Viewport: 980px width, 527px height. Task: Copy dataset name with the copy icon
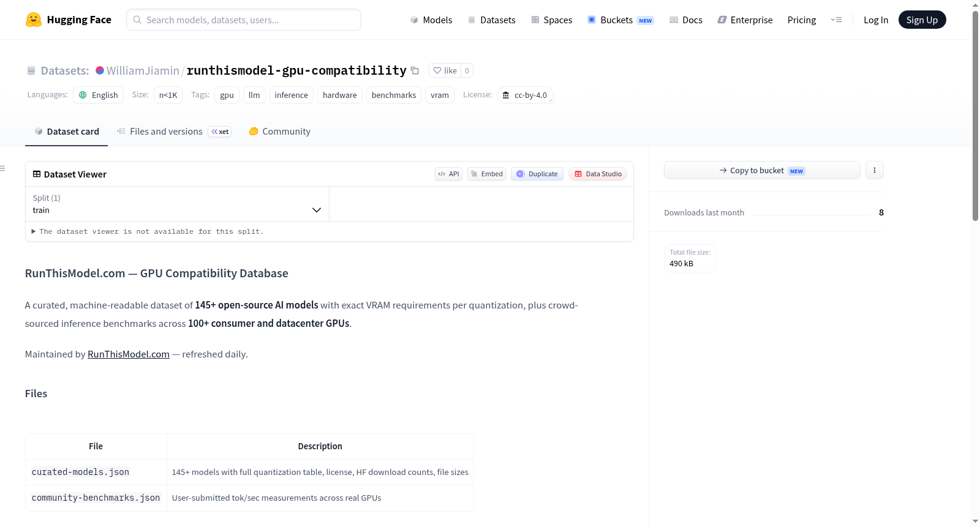click(x=415, y=70)
